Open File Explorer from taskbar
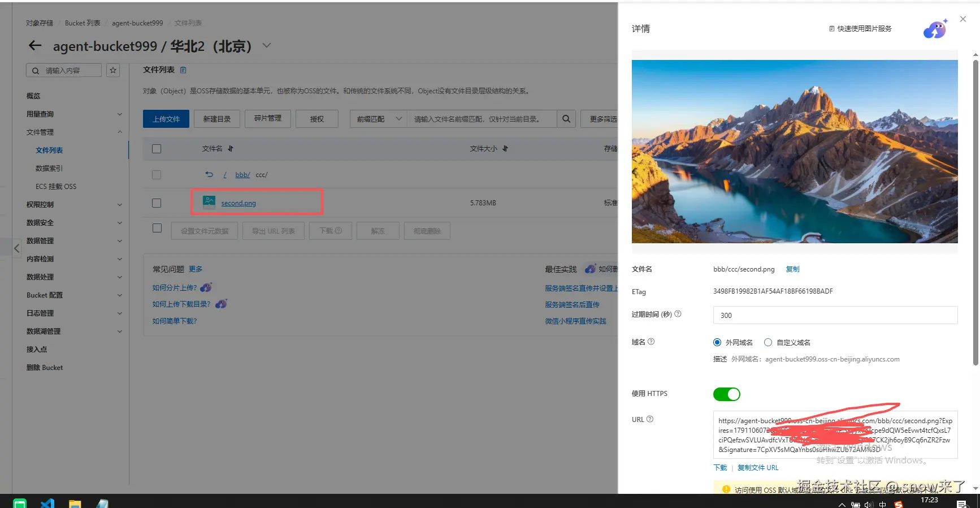The width and height of the screenshot is (980, 508). coord(75,503)
